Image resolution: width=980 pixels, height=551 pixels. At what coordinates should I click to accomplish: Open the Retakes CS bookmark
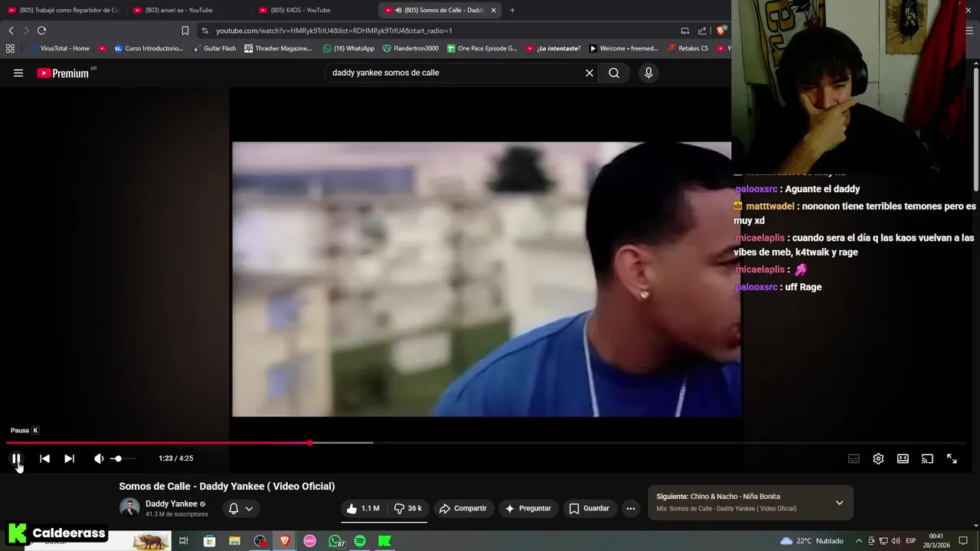[688, 48]
